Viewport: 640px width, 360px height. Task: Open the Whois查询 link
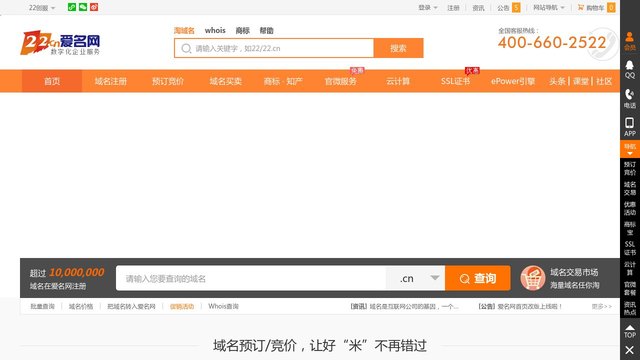[x=223, y=306]
